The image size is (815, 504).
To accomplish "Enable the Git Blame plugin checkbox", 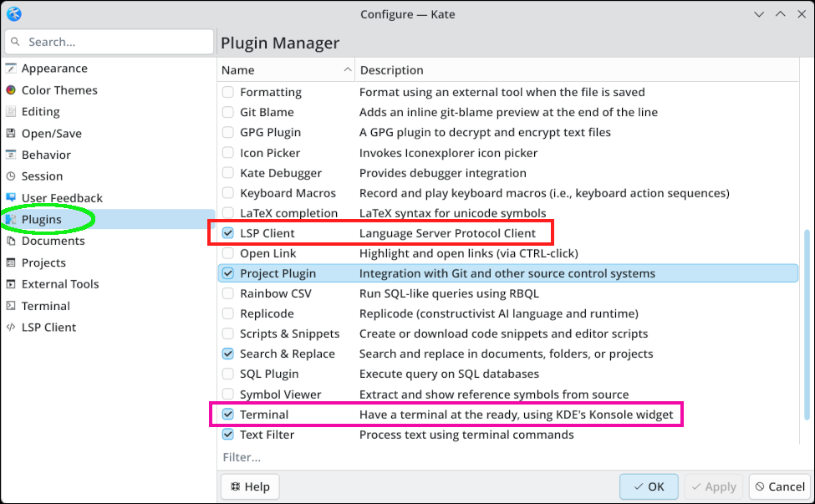I will tap(227, 112).
